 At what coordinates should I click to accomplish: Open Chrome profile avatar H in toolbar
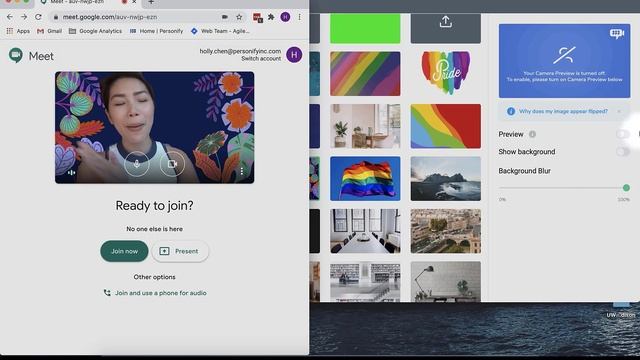[x=285, y=17]
